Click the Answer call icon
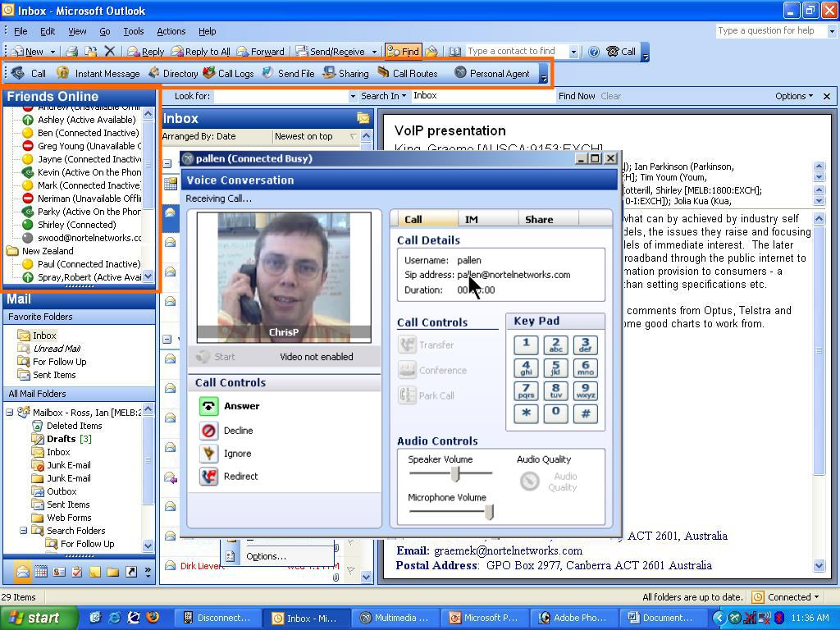 click(208, 406)
